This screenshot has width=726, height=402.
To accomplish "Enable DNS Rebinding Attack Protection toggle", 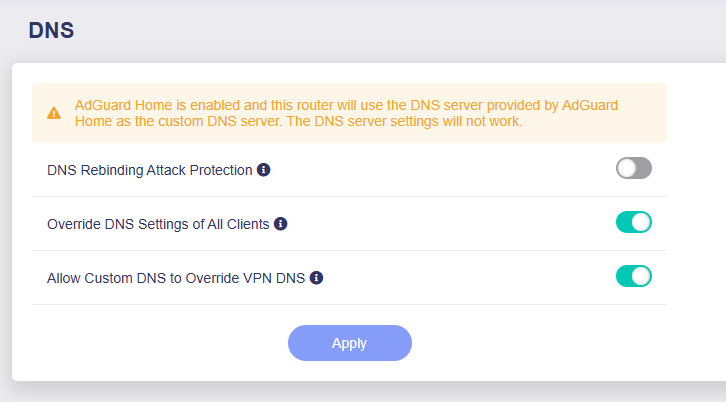I will tap(633, 169).
